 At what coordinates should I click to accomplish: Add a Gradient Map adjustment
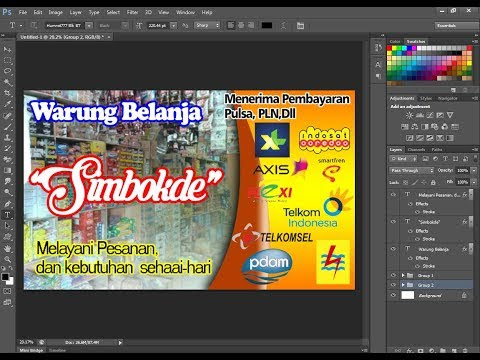(450, 138)
